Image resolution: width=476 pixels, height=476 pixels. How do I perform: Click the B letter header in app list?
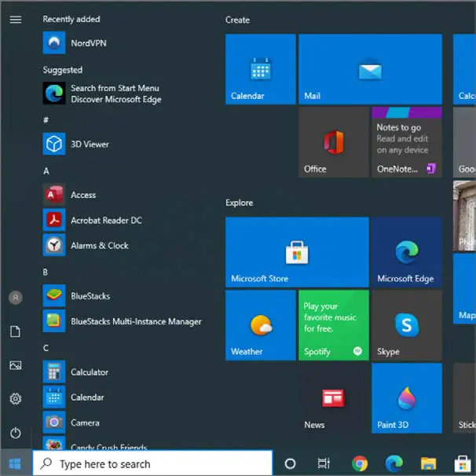46,272
